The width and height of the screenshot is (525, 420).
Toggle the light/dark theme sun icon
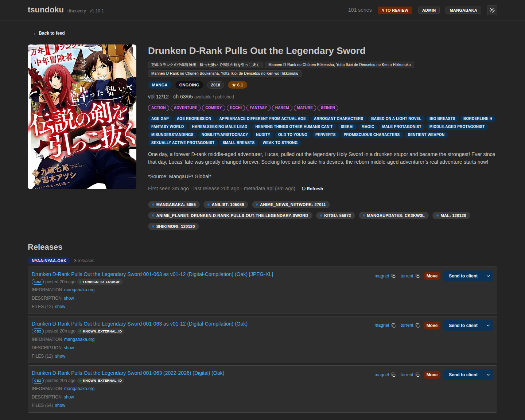pos(492,10)
